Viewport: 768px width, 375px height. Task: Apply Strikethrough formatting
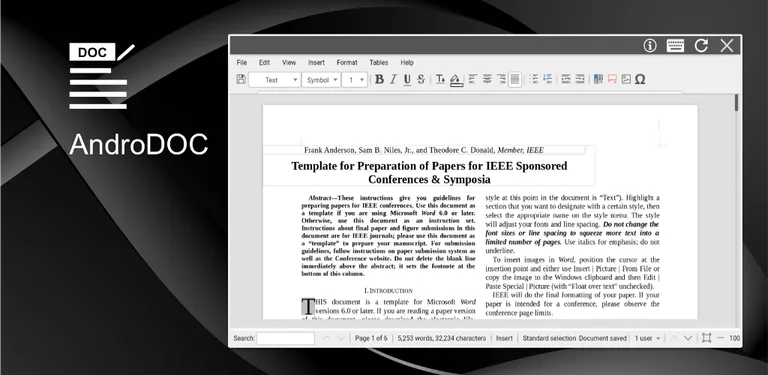[421, 79]
